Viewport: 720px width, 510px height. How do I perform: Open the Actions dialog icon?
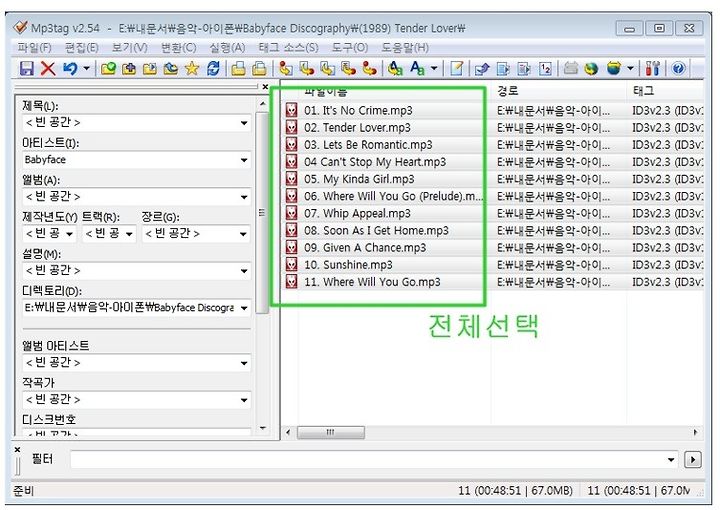point(395,69)
